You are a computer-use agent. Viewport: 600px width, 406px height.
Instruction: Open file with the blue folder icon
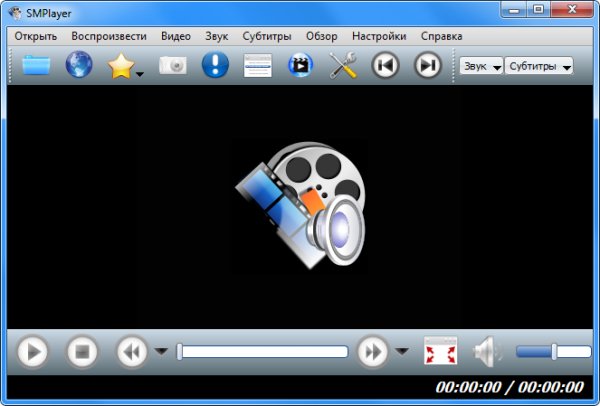pos(36,65)
